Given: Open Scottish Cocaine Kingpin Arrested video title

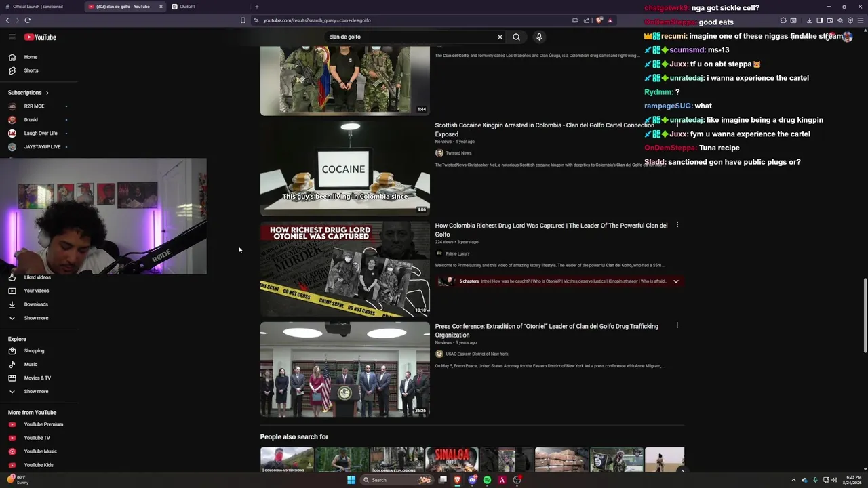Looking at the screenshot, I should (x=545, y=129).
